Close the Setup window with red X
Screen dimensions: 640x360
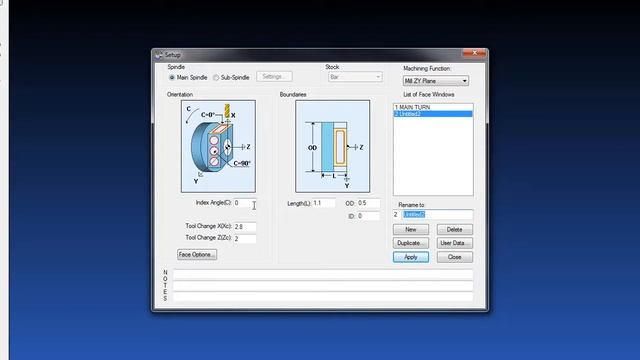pos(474,53)
